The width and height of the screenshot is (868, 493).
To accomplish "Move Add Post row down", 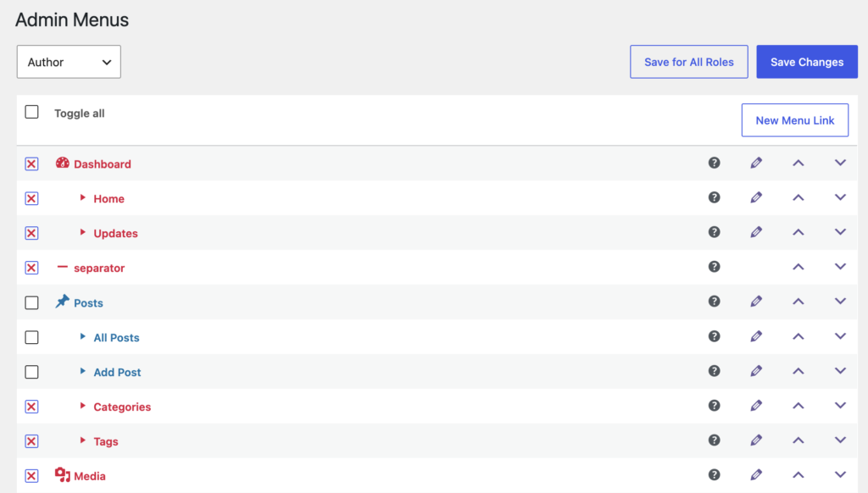I will pos(840,371).
